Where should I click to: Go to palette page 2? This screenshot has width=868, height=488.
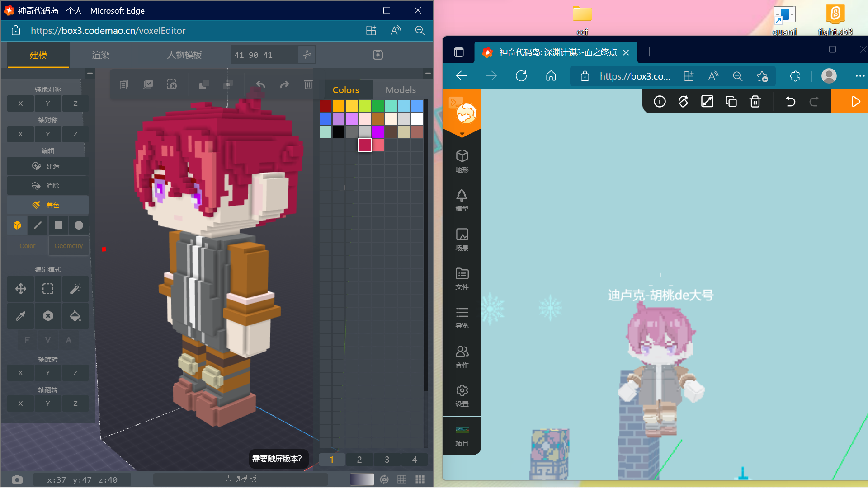click(359, 460)
